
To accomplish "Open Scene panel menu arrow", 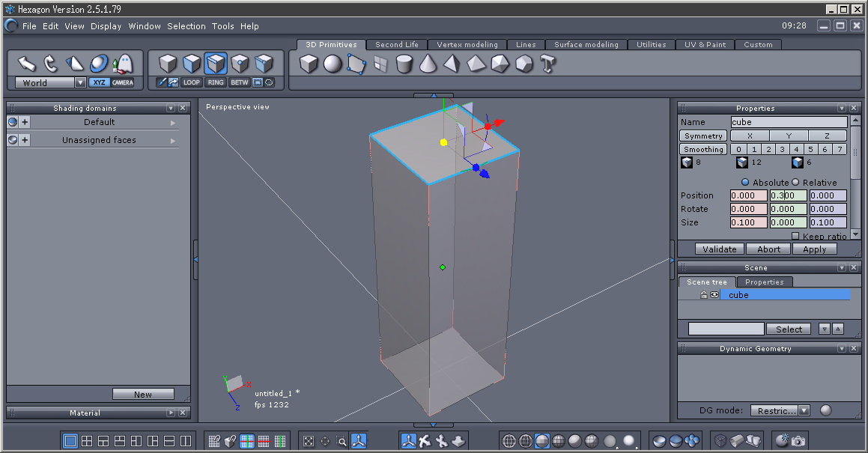I will point(842,267).
